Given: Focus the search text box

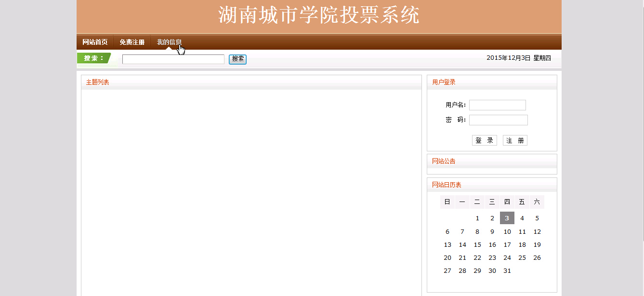Looking at the screenshot, I should (x=173, y=59).
